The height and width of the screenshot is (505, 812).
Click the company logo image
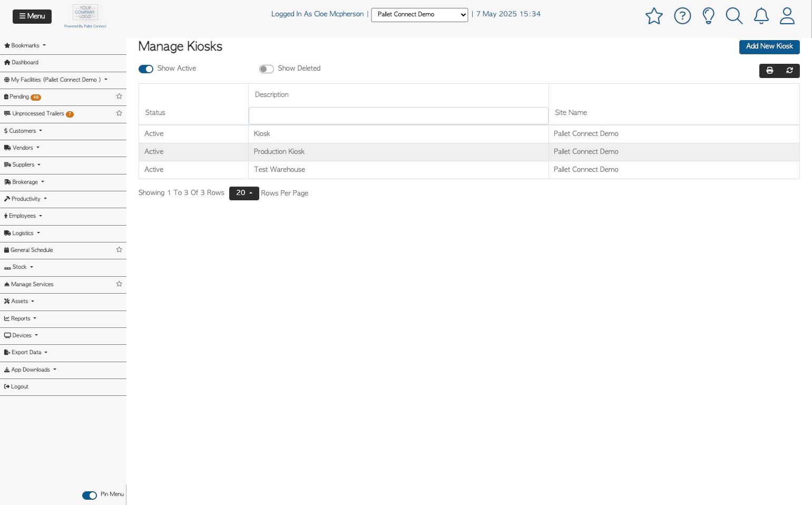point(85,12)
